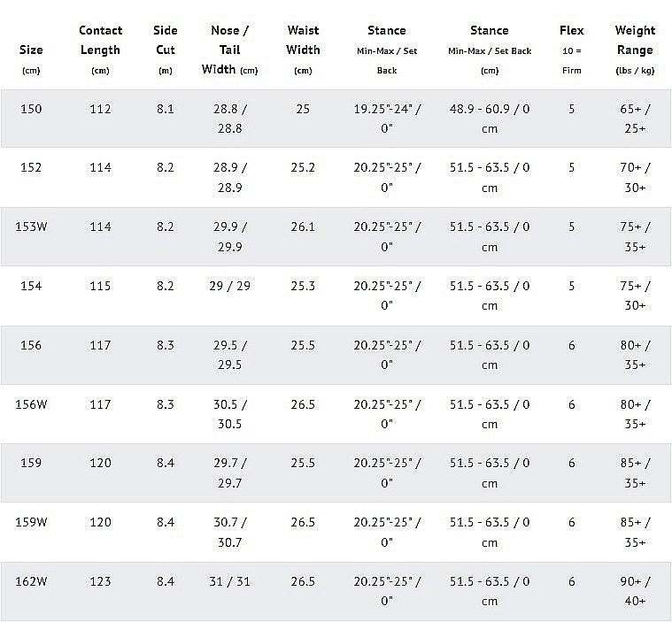Click the waist width value 25.3
Image resolution: width=672 pixels, height=622 pixels.
tap(303, 286)
